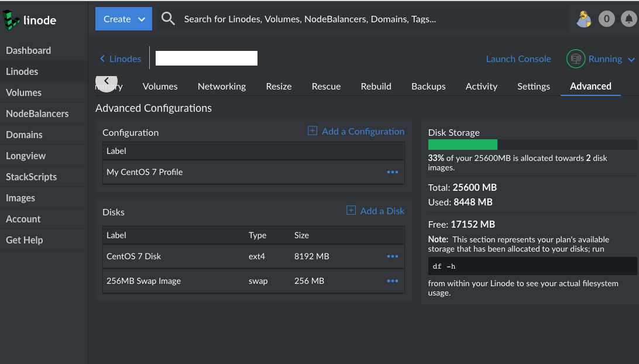This screenshot has height=364, width=639.
Task: Open actions menu for CentOS 7 Disk
Action: (x=393, y=256)
